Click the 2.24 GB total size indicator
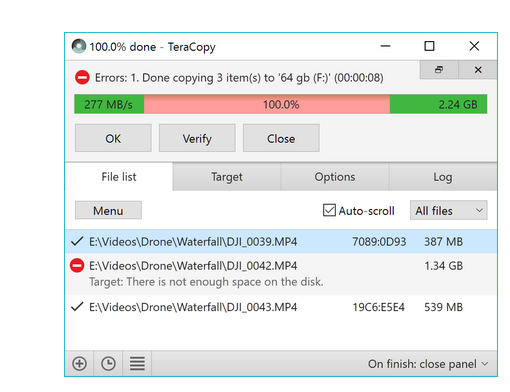 458,105
